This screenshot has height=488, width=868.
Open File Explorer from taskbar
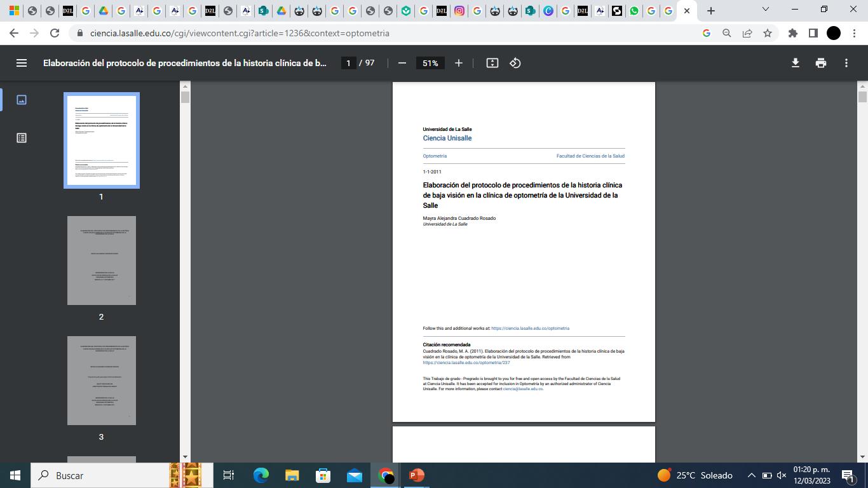[292, 475]
